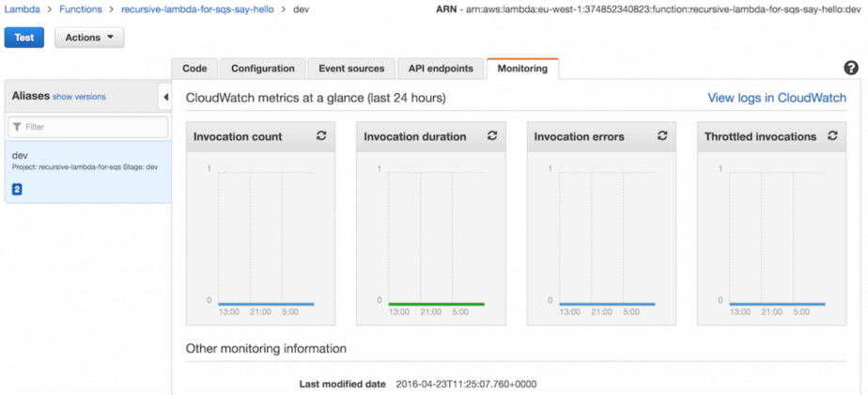Refresh the Throttled invocations chart
Viewport: 868px width, 395px height.
pos(832,136)
